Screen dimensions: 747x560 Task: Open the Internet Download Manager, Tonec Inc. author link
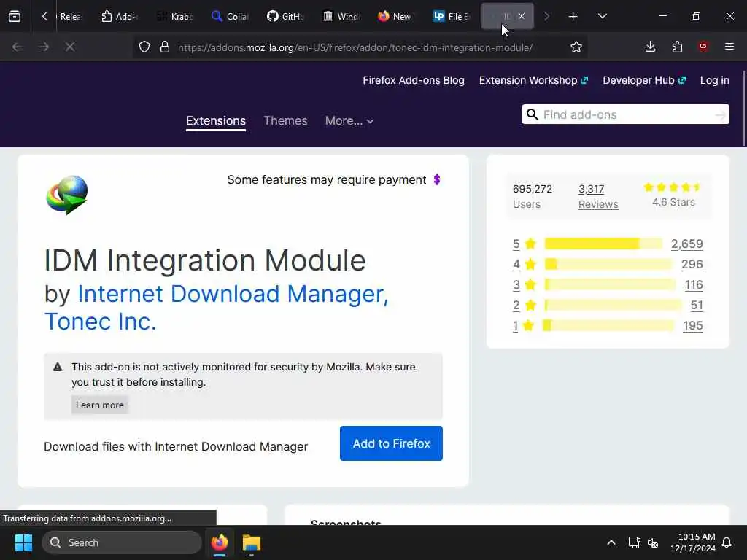click(216, 307)
